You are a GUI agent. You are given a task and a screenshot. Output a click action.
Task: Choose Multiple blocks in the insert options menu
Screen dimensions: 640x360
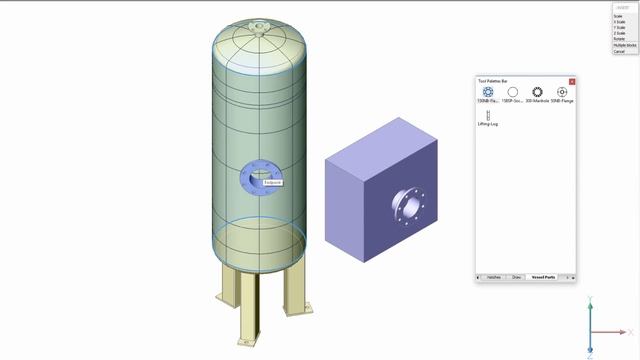(625, 45)
